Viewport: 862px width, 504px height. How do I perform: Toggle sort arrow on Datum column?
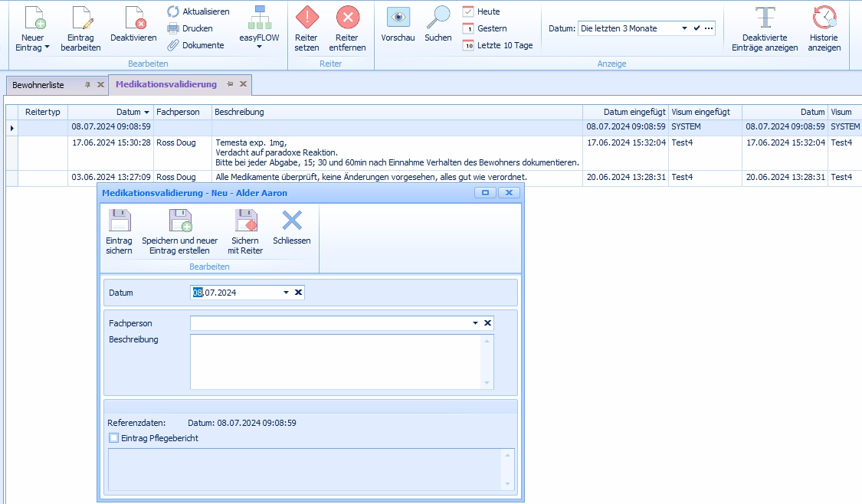coord(147,113)
